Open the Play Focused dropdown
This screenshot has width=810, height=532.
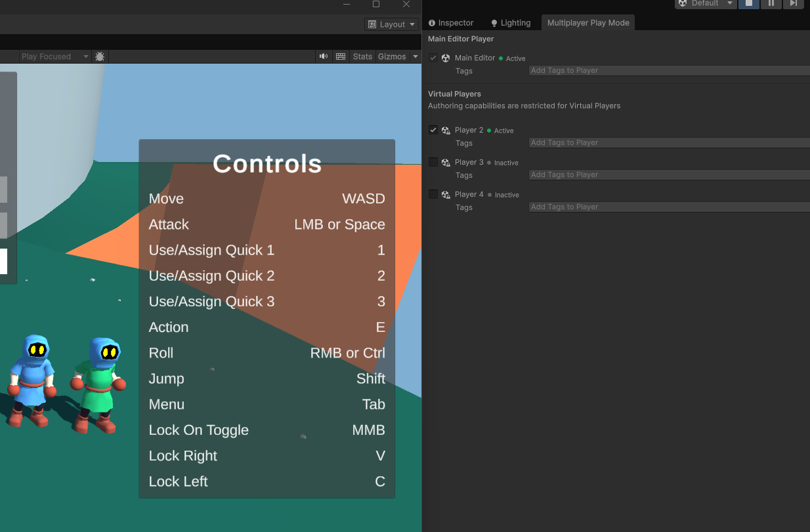(x=54, y=56)
